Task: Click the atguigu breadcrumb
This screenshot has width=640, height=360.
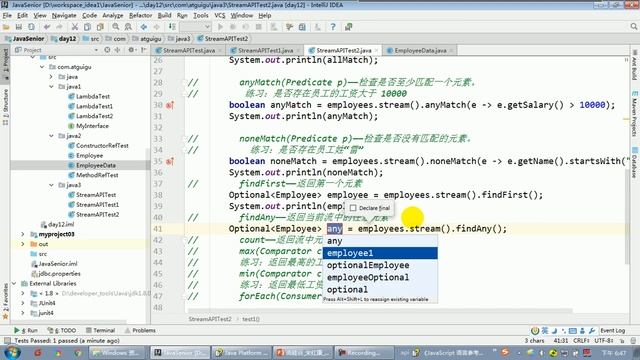Action: pyautogui.click(x=147, y=39)
